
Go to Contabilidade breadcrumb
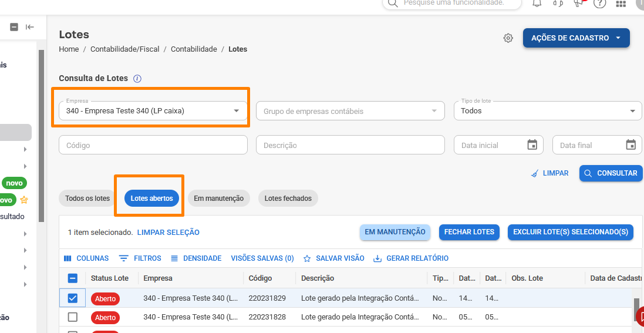coord(194,49)
